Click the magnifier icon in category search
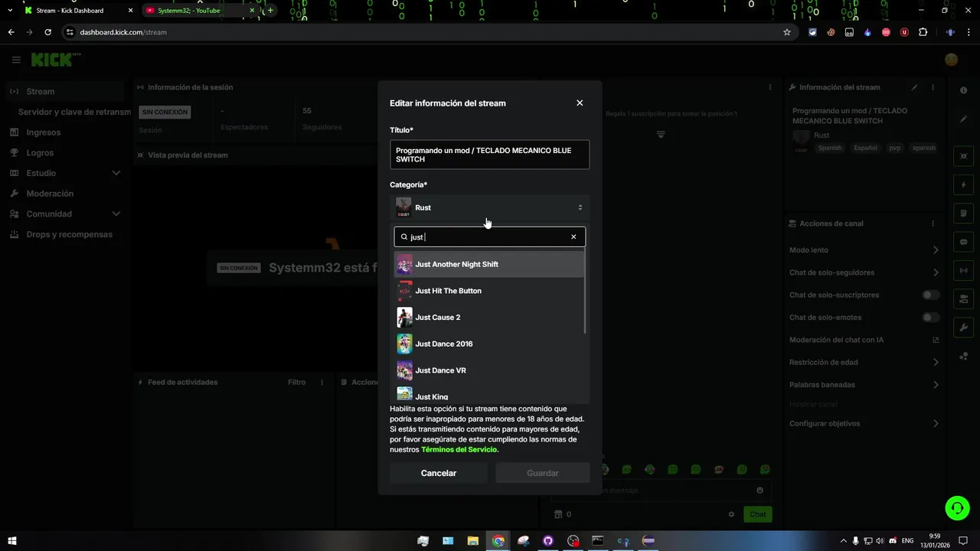Viewport: 980px width, 551px height. tap(404, 236)
